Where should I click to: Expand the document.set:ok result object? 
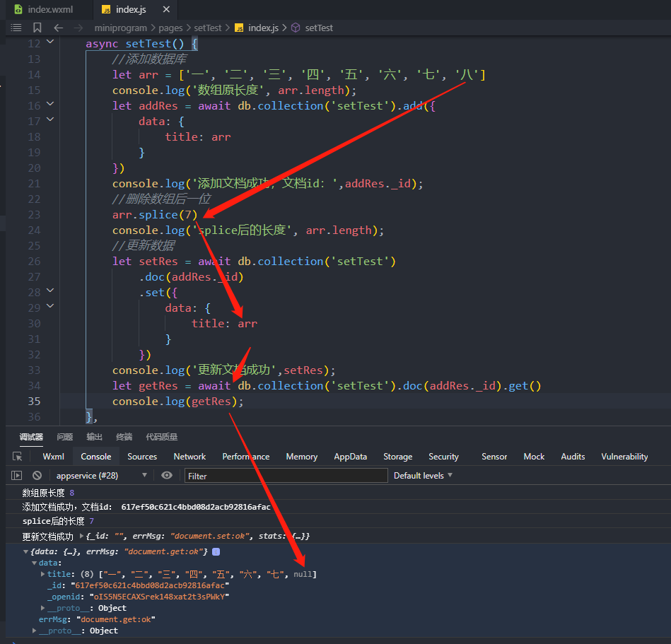coord(82,536)
